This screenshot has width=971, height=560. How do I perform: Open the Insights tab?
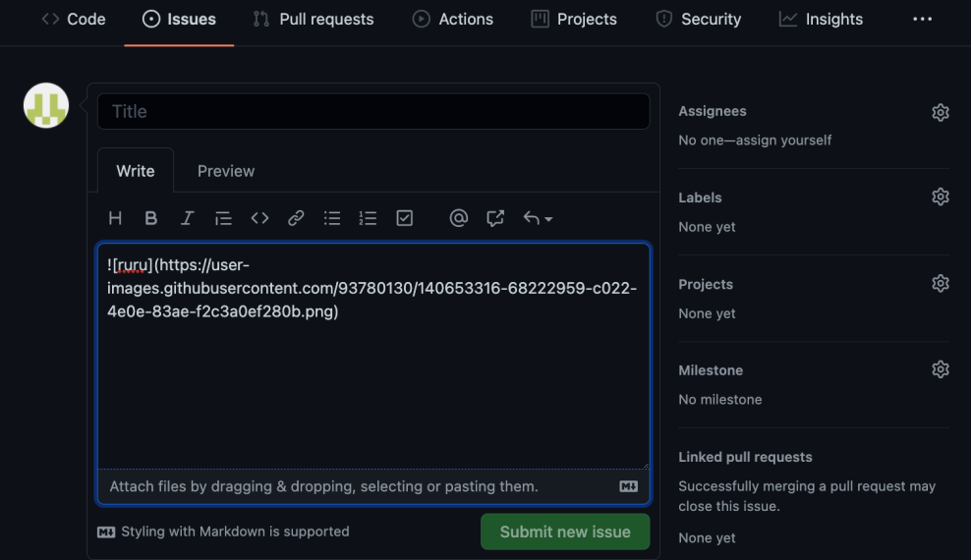click(x=822, y=20)
